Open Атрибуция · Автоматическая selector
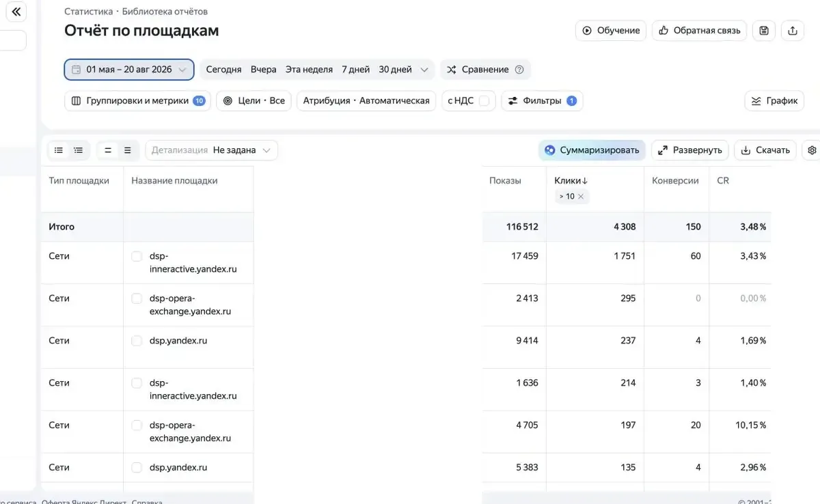 [366, 101]
